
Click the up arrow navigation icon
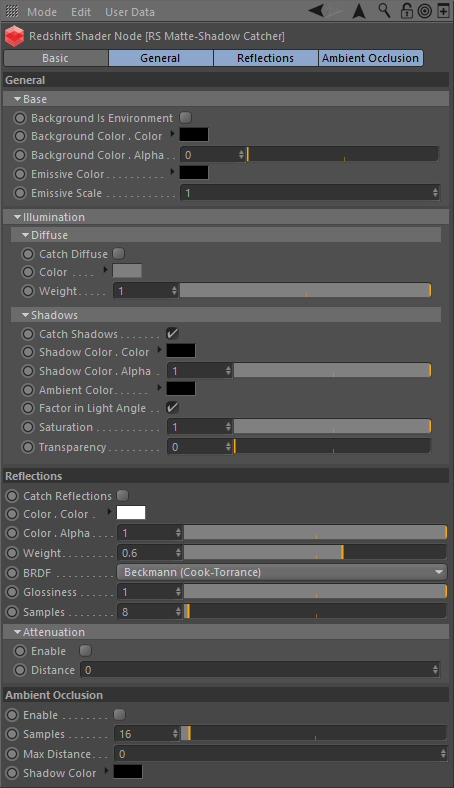pos(359,11)
